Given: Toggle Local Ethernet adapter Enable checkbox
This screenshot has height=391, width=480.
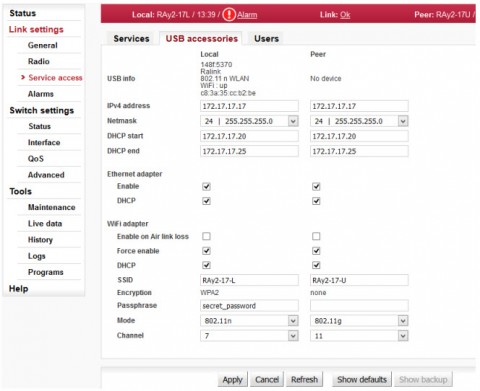Looking at the screenshot, I should [206, 186].
